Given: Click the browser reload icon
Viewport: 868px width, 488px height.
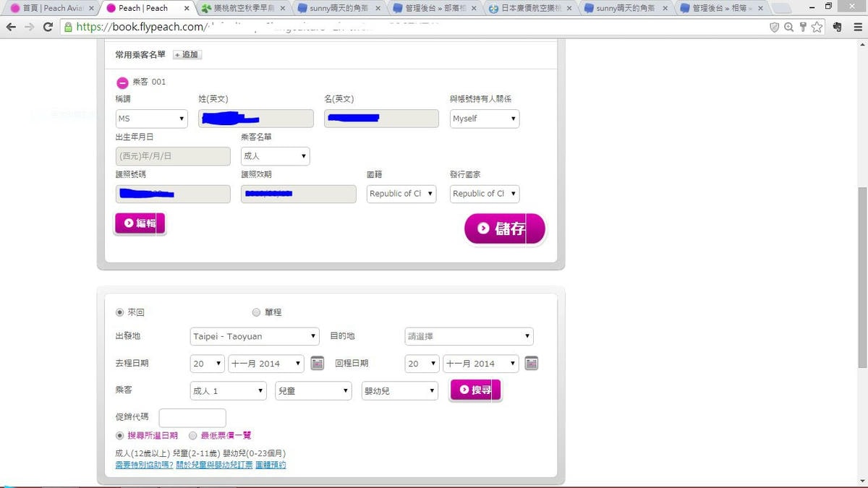Looking at the screenshot, I should click(x=48, y=27).
